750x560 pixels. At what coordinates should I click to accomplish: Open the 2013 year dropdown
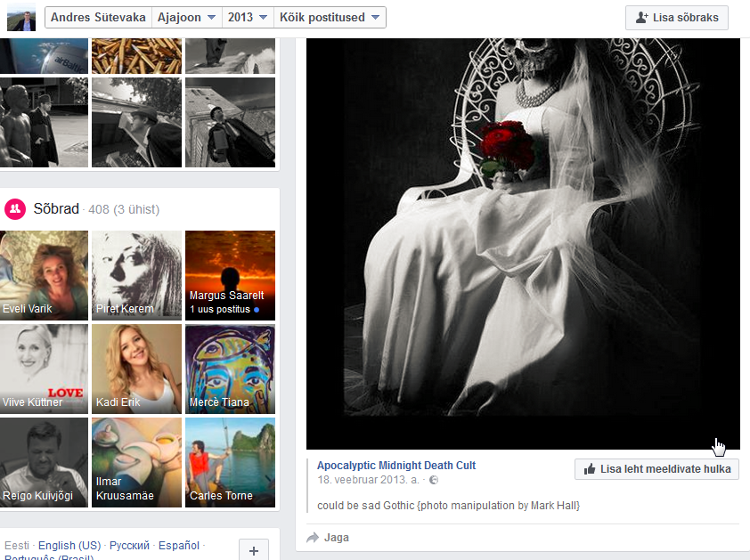click(x=248, y=18)
